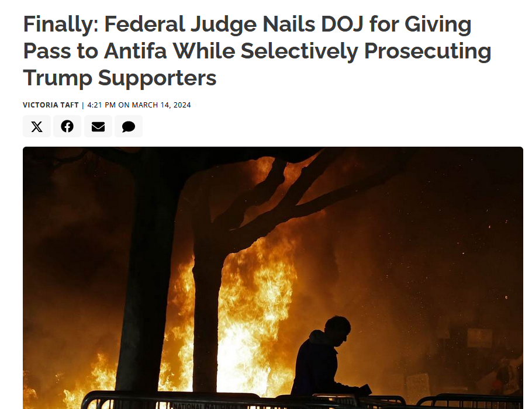Screen dimensions: 532x409
Task: Click the article headline starting with 'Finally:'
Action: coord(257,51)
